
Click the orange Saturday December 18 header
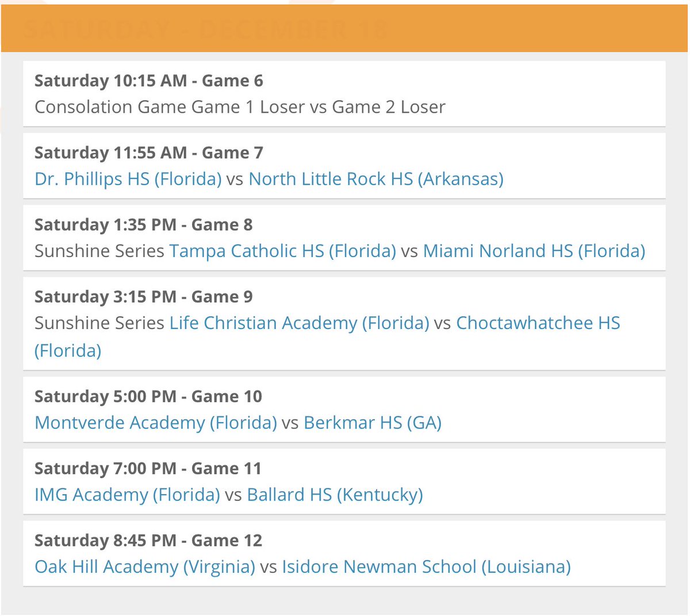tap(344, 28)
